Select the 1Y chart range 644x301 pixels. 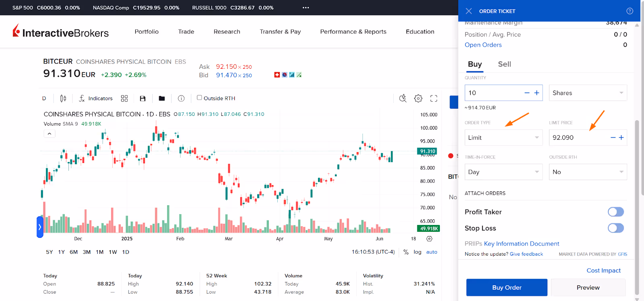(62, 252)
